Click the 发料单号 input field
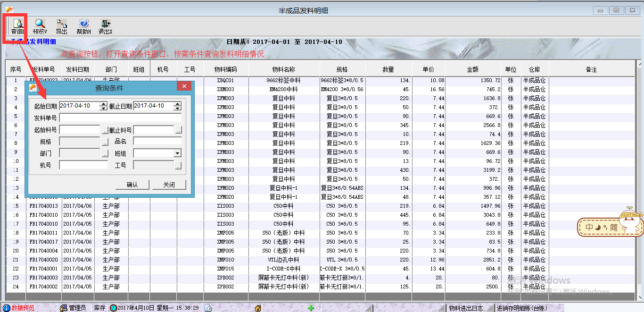644x312 pixels. pyautogui.click(x=120, y=118)
